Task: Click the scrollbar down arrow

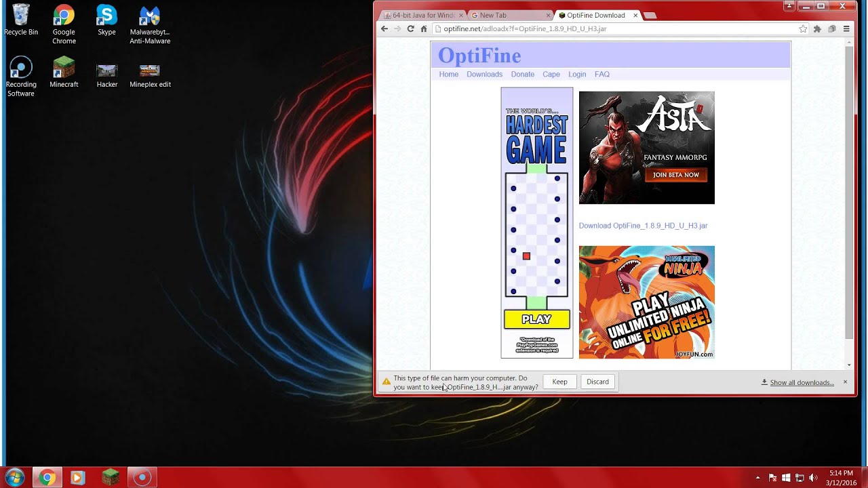Action: 849,365
